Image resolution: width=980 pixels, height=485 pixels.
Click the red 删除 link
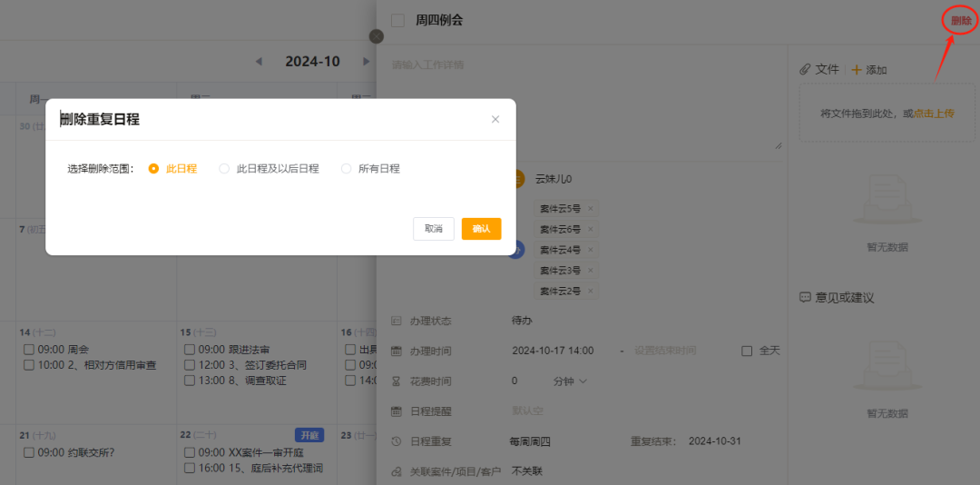pos(960,21)
